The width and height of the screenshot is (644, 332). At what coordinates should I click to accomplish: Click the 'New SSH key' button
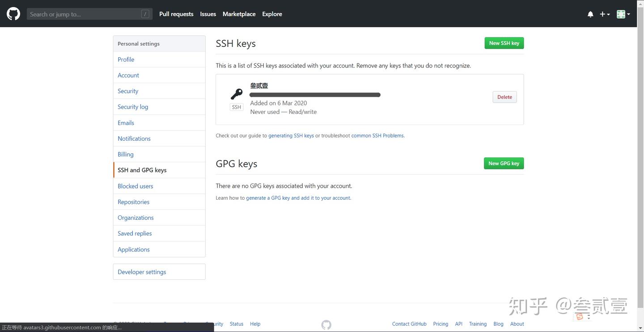click(x=504, y=43)
